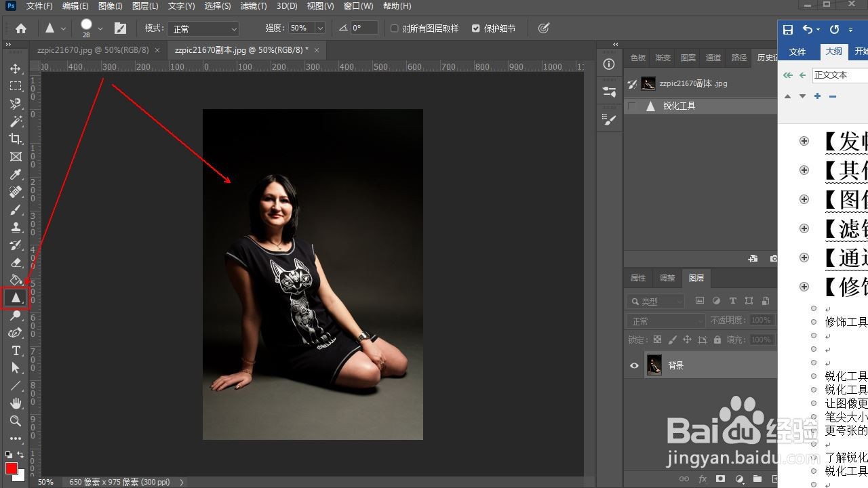Screen dimensions: 868x488
Task: Open the brush settings panel icon
Action: pyautogui.click(x=120, y=28)
